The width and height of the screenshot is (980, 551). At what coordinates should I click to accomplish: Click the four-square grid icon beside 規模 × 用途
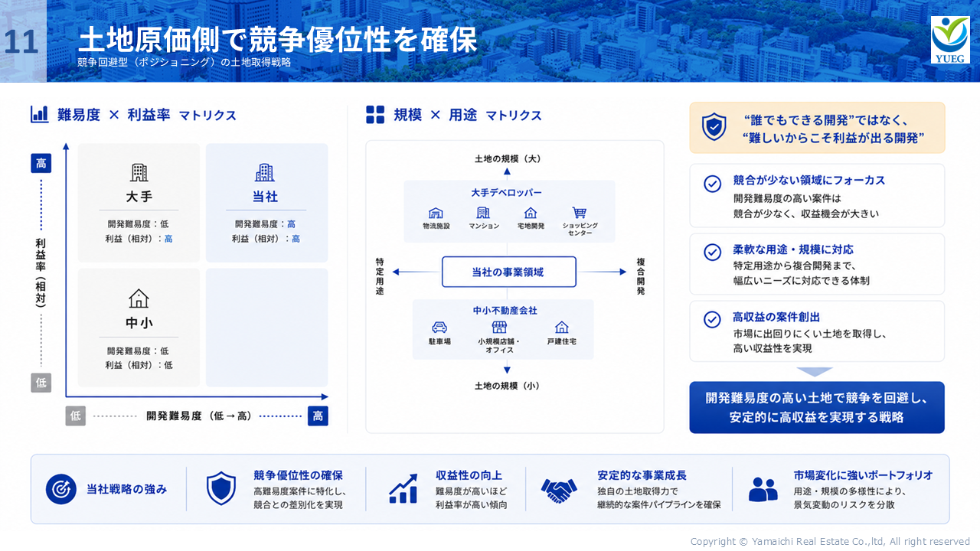click(x=375, y=115)
